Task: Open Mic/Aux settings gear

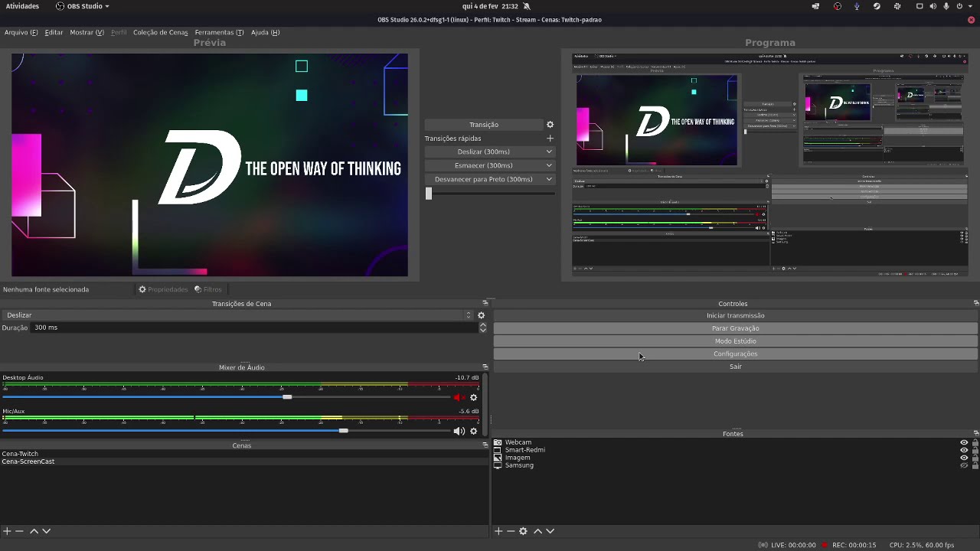Action: (x=473, y=431)
